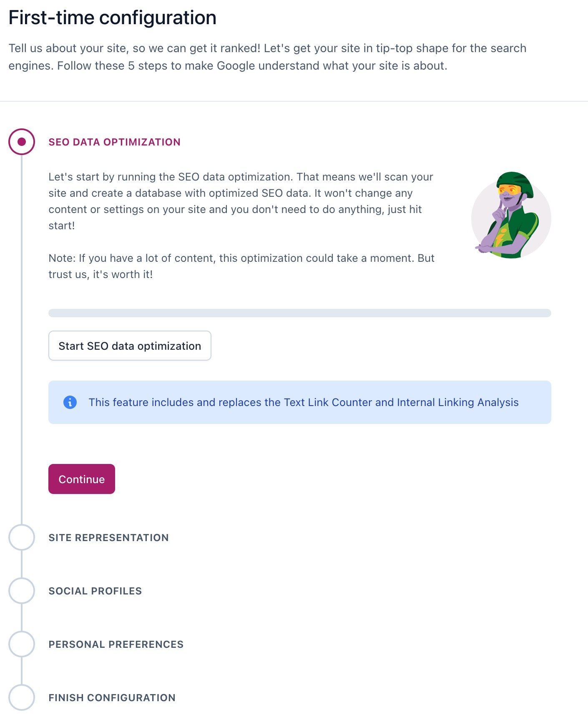Click the First-time configuration heading
588x722 pixels.
pyautogui.click(x=113, y=18)
